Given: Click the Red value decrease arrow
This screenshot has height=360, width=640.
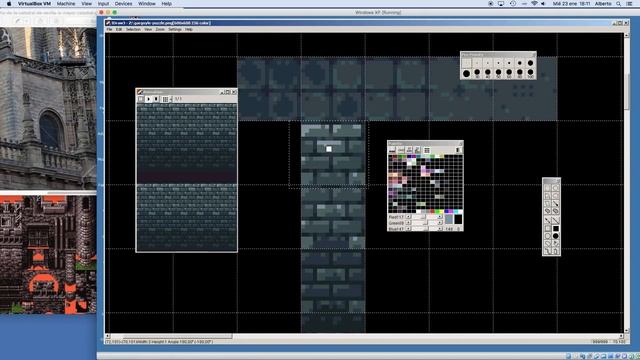Looking at the screenshot, I should 408,217.
